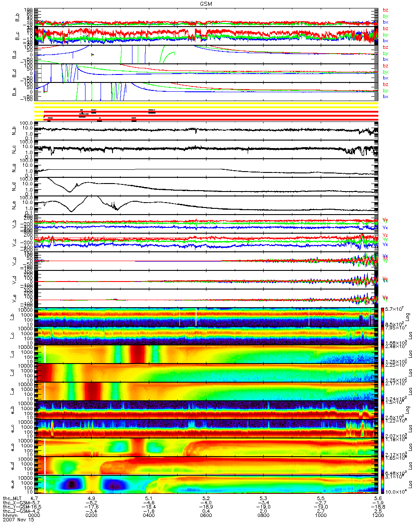Select the i_c ion spectrogram label
This screenshot has height=532, width=412.
(x=12, y=336)
